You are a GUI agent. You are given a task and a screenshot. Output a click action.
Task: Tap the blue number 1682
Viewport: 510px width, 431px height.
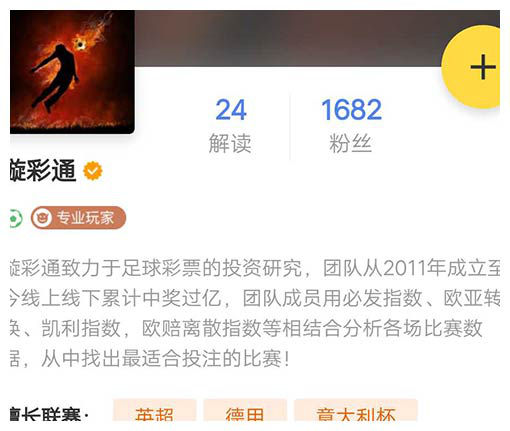pos(351,110)
